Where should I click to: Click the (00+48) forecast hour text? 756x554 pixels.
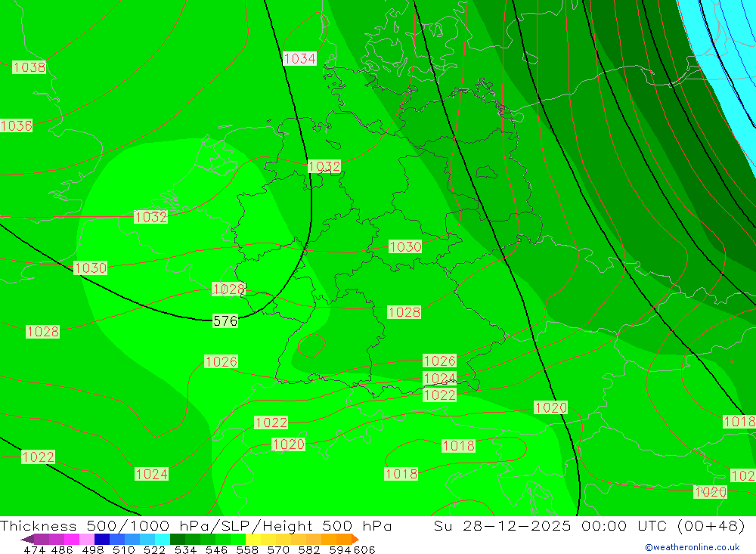click(711, 526)
